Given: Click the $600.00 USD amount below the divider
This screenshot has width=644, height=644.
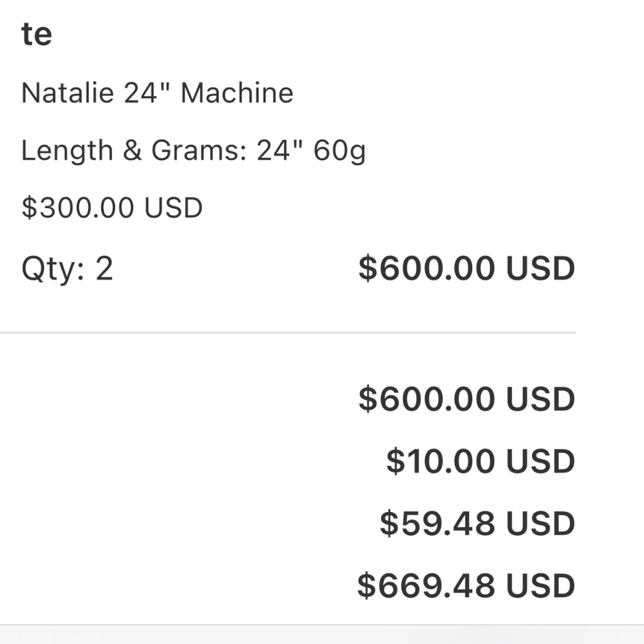Looking at the screenshot, I should [x=466, y=399].
